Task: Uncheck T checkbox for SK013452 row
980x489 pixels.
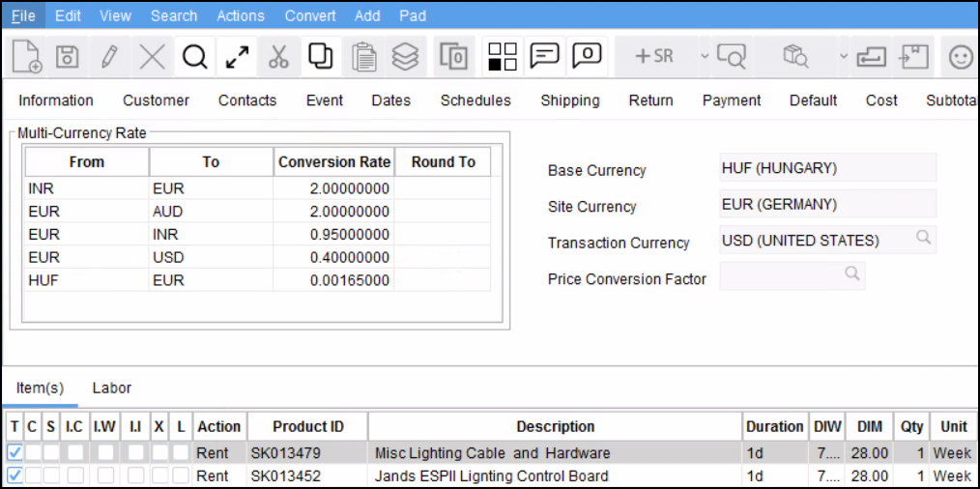Action: 14,475
